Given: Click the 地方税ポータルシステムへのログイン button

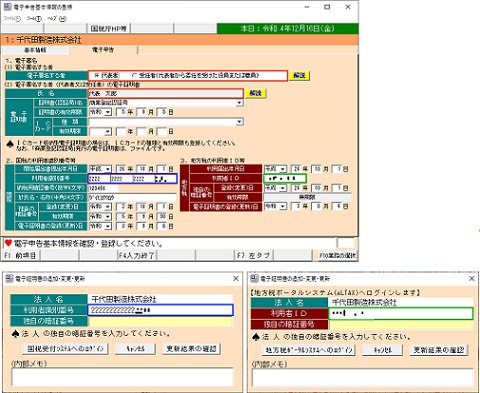Looking at the screenshot, I should pos(309,350).
